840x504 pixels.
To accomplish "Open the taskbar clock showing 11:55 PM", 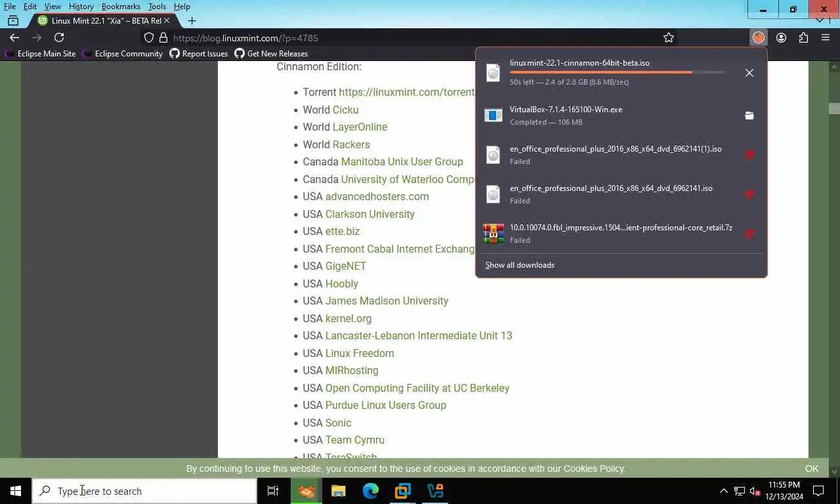I will [x=784, y=491].
